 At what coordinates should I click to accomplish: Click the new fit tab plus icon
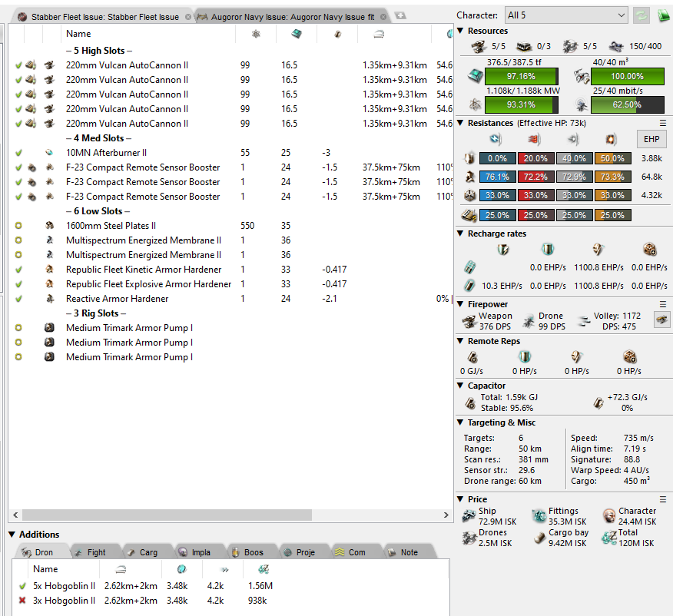click(400, 16)
